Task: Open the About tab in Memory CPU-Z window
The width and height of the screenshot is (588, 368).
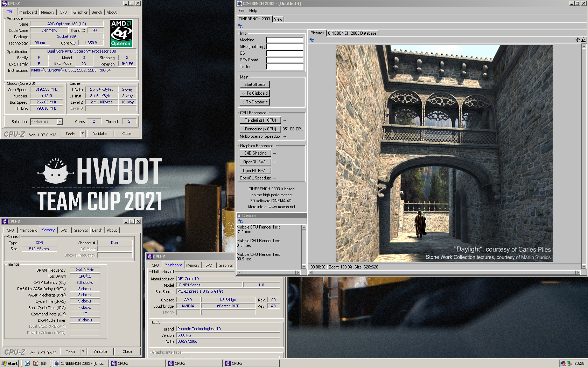Action: (x=112, y=230)
